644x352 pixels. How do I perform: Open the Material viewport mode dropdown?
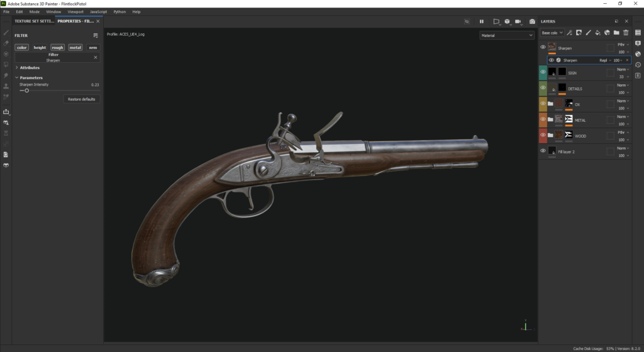pyautogui.click(x=507, y=36)
